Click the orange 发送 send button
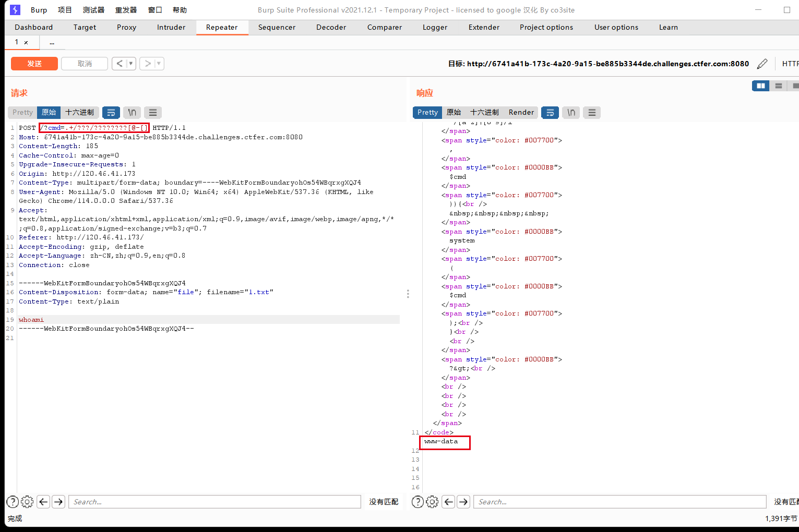Image resolution: width=799 pixels, height=532 pixels. tap(34, 64)
